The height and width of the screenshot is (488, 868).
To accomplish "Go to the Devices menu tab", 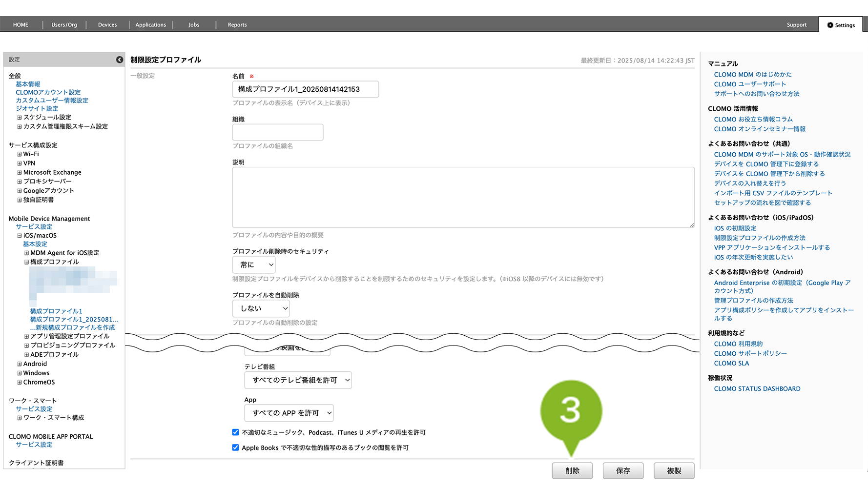I will (107, 25).
